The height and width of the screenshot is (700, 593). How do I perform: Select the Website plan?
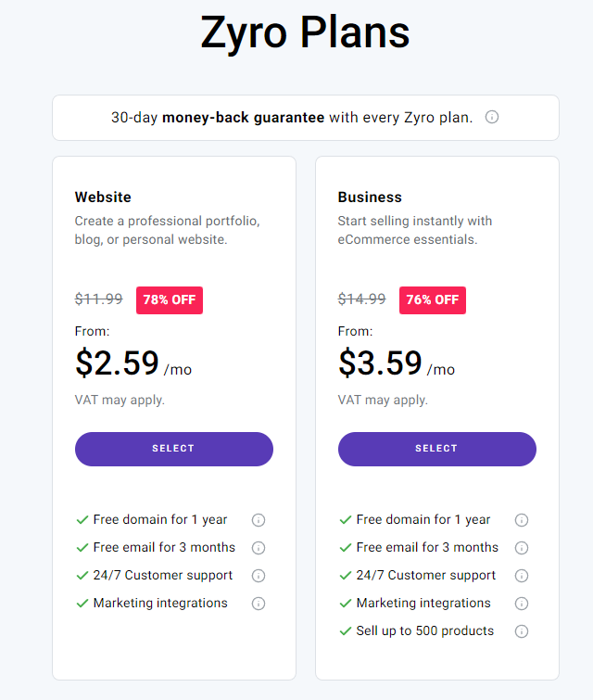[x=174, y=449]
